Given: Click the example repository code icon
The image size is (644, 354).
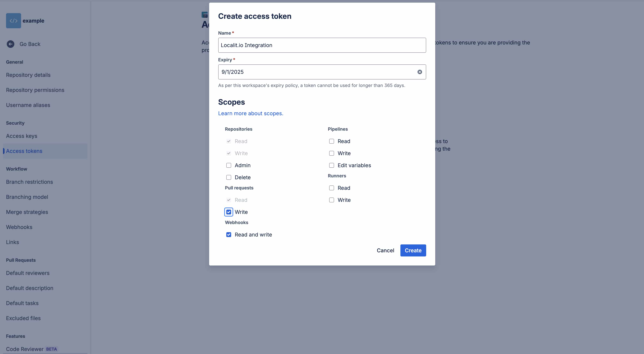Looking at the screenshot, I should (x=14, y=21).
